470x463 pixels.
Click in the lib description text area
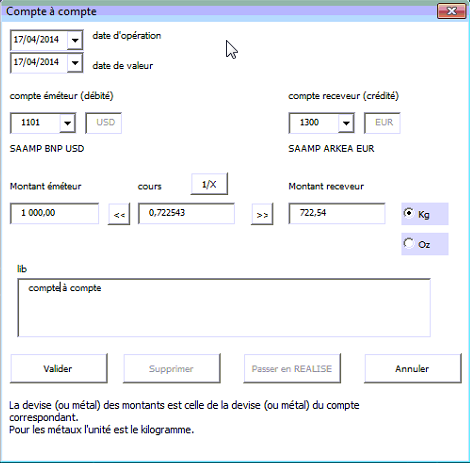pos(224,308)
